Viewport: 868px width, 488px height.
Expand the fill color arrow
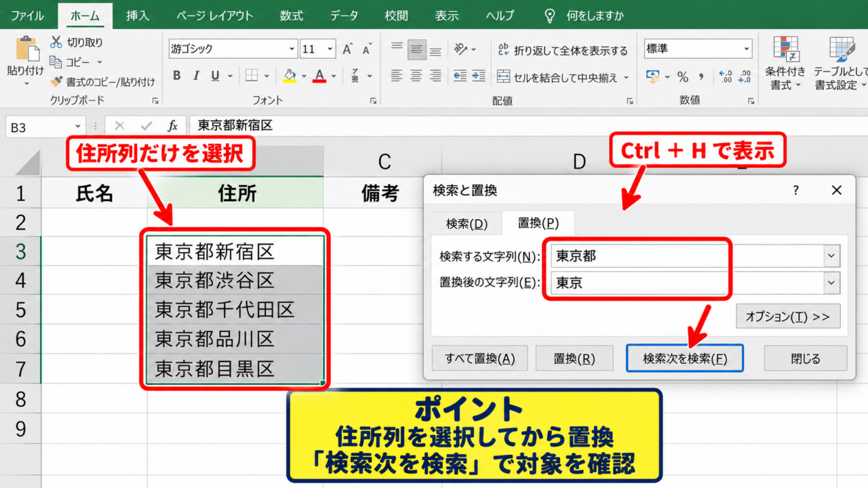tap(304, 77)
